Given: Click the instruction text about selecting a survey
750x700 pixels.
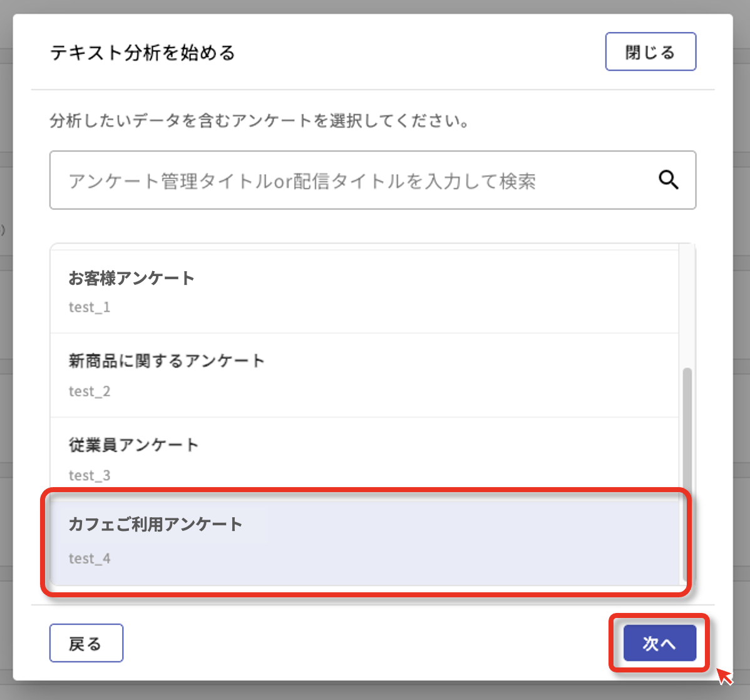Looking at the screenshot, I should 260,120.
